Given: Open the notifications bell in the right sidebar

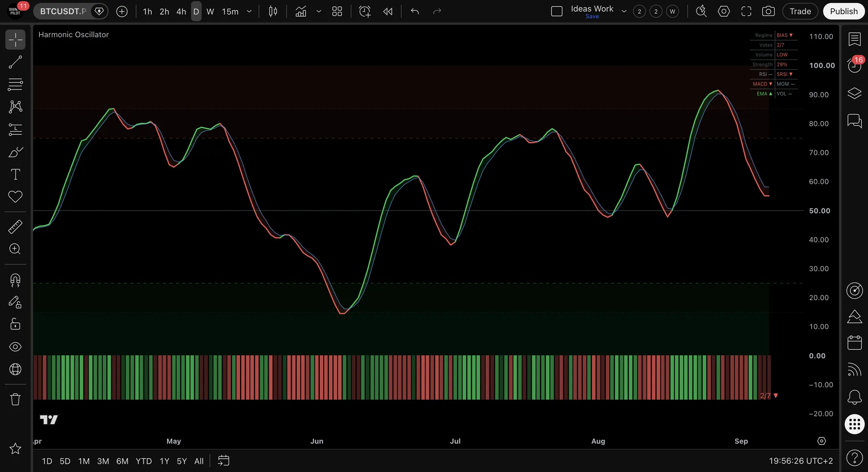Looking at the screenshot, I should (855, 397).
